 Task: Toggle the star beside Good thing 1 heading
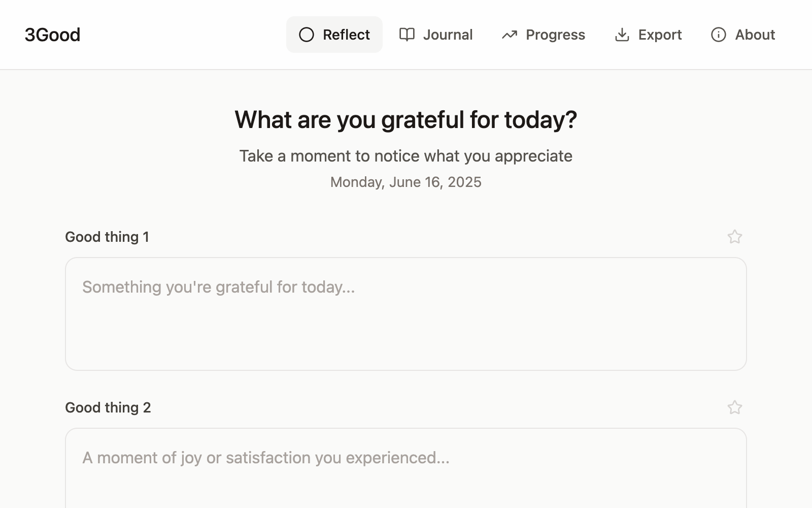[735, 237]
